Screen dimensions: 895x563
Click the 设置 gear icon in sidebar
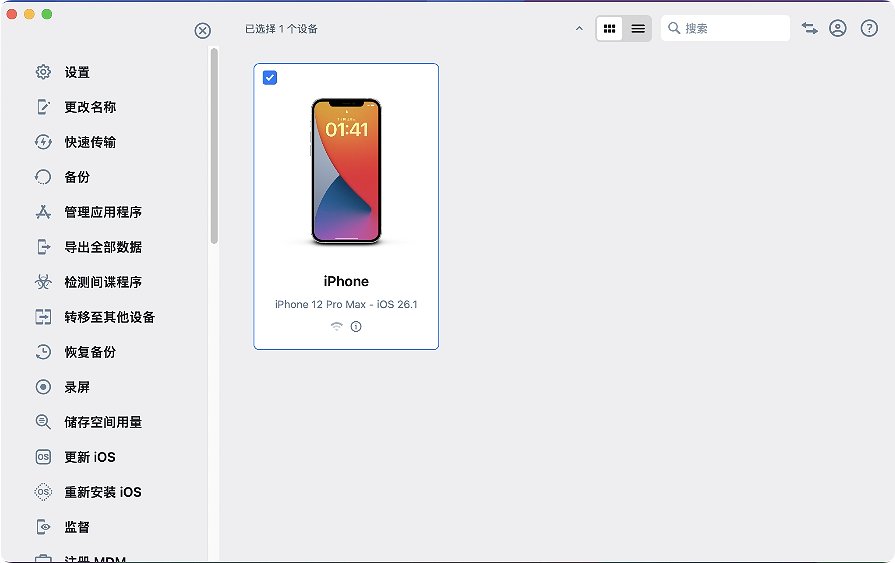43,72
